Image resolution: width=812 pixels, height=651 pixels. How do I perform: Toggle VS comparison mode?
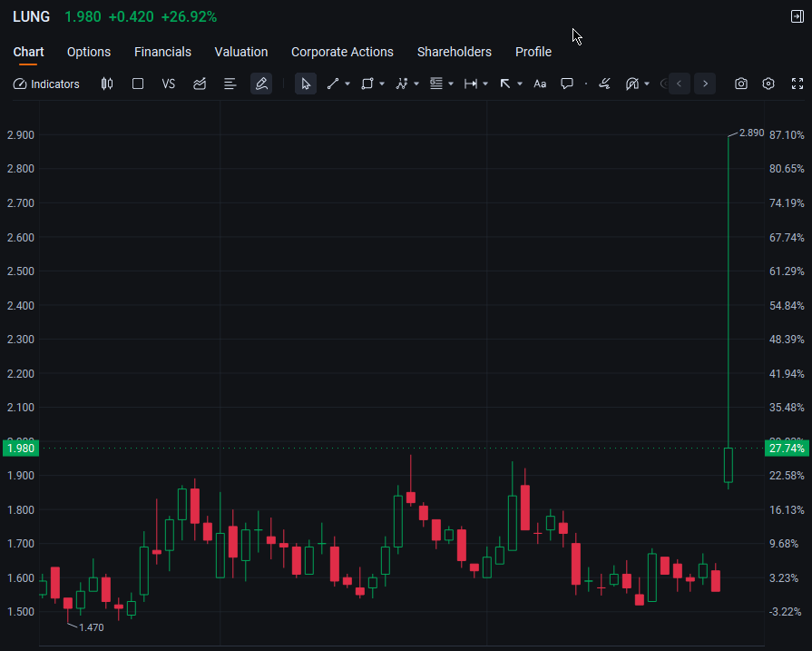pos(168,84)
